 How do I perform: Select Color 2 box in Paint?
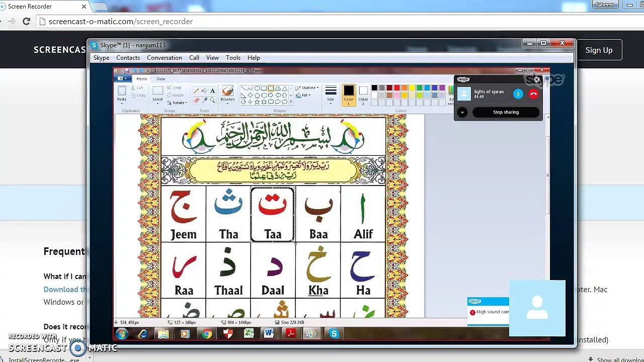point(363,95)
